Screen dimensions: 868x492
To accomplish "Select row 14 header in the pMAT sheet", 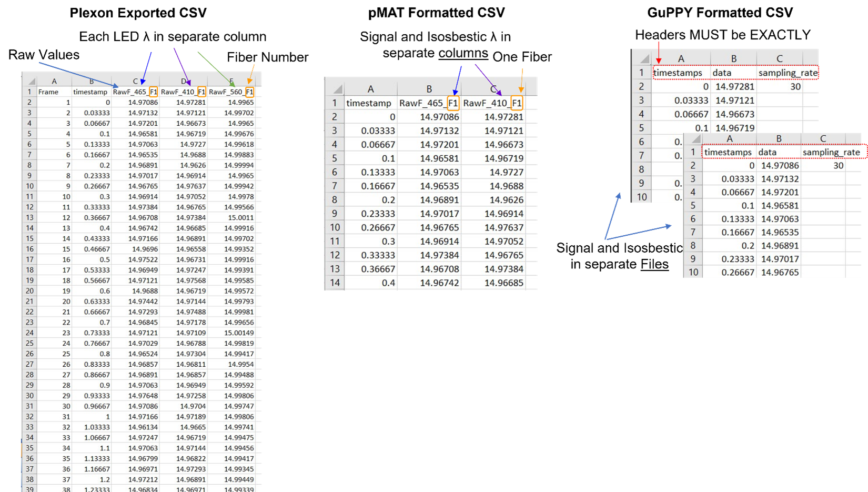I will tap(335, 283).
